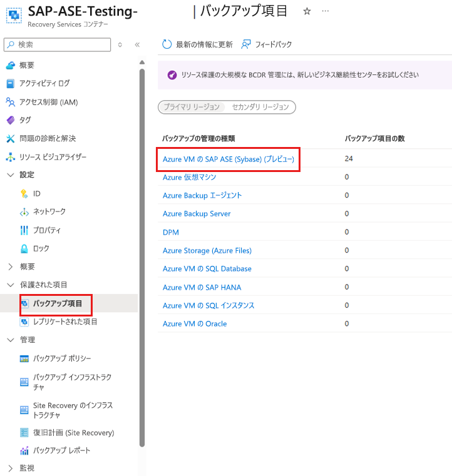Favorite this page with the star icon

[307, 11]
